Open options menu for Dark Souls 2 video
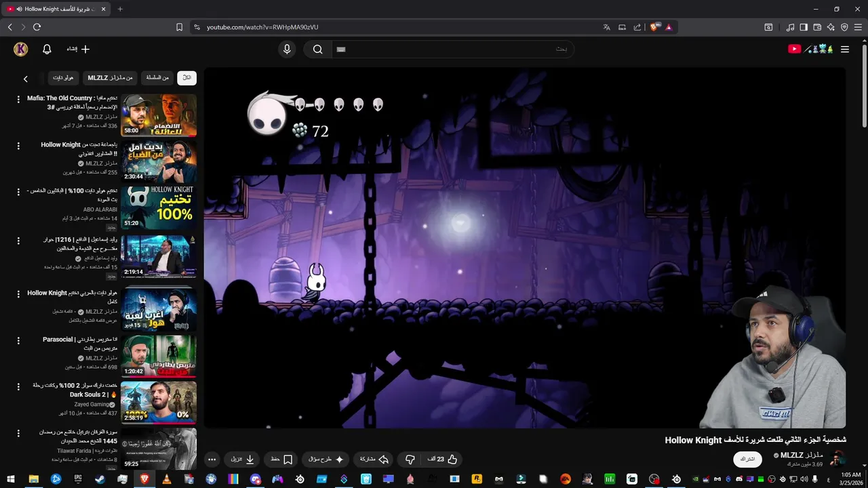Viewport: 868px width, 488px height. click(18, 386)
